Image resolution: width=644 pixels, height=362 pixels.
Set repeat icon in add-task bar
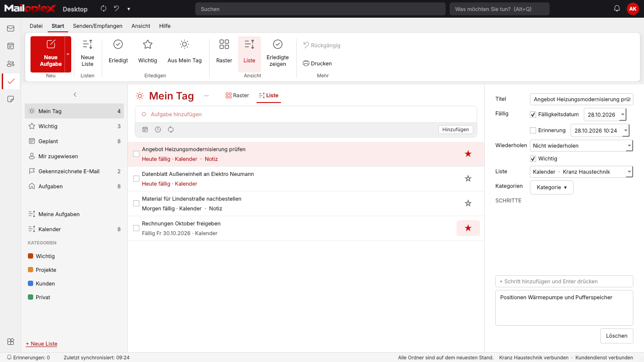click(x=171, y=130)
